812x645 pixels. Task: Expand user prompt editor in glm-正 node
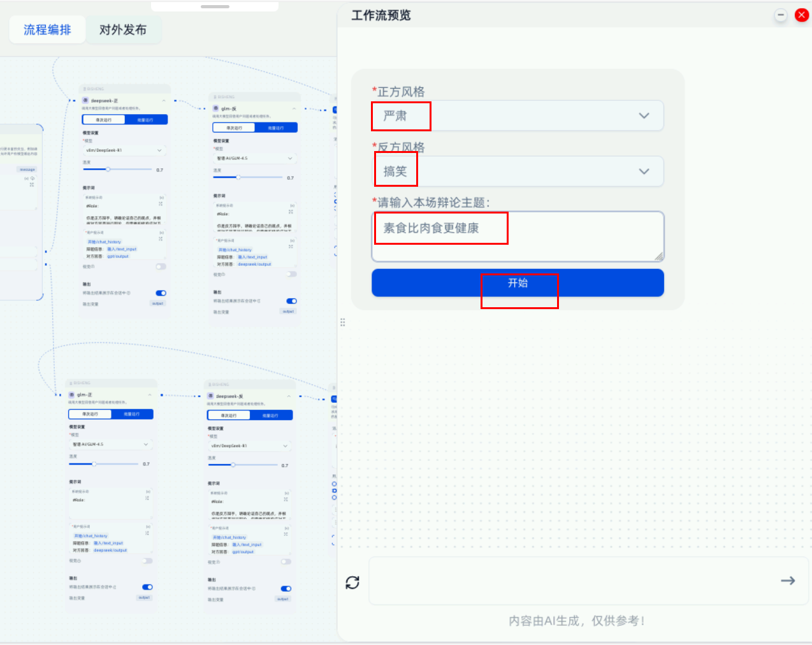(147, 533)
